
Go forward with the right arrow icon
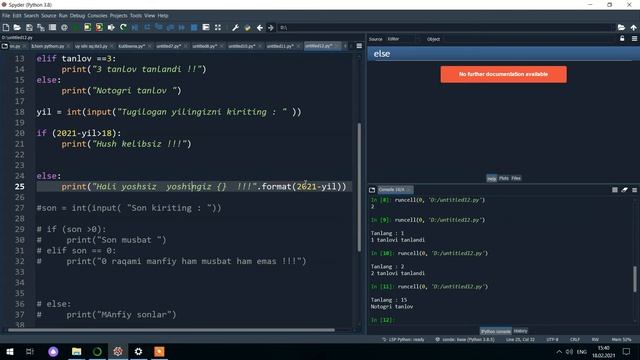[271, 27]
